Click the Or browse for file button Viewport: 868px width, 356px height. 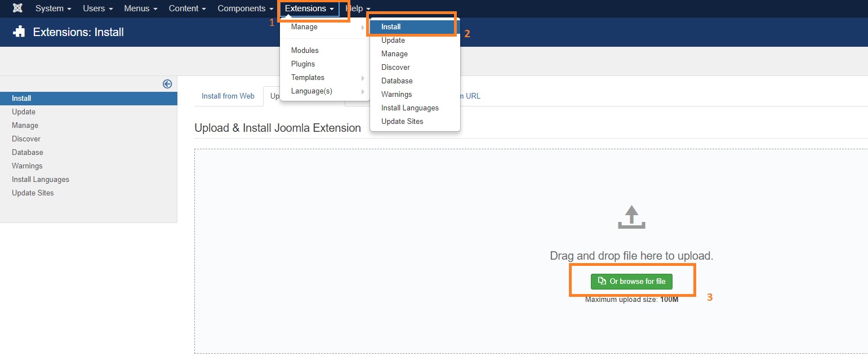(631, 282)
